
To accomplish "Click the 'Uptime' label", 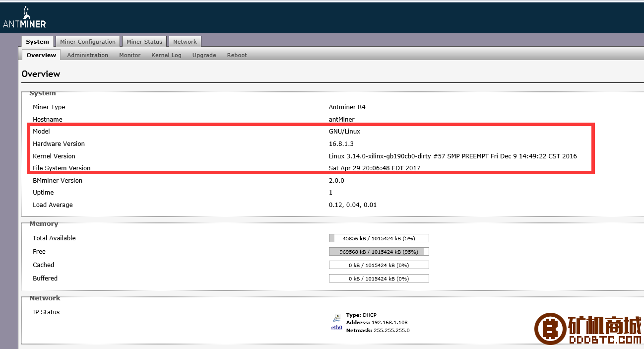I will (43, 193).
